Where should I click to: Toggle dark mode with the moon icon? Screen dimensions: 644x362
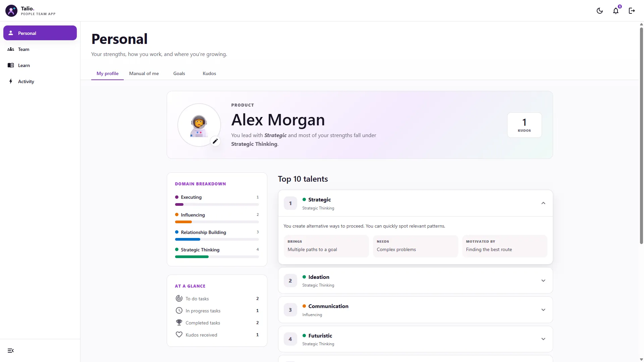click(600, 11)
